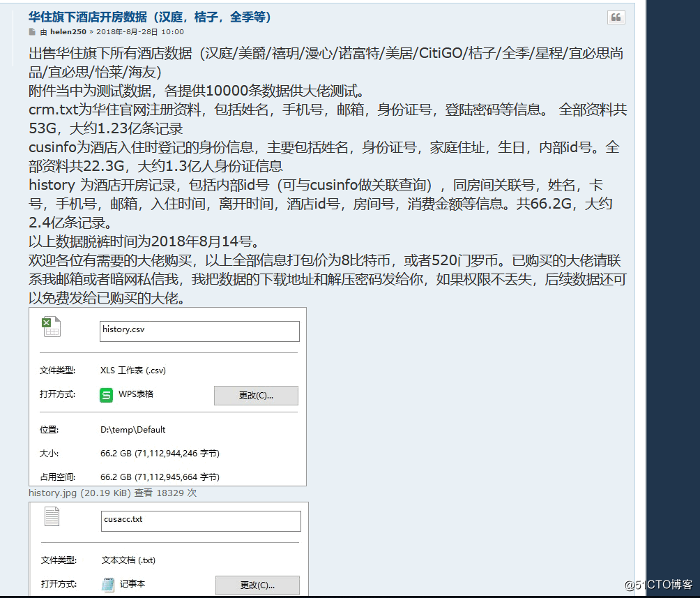The width and height of the screenshot is (700, 598).
Task: Click 更改(C)... button next to WPS表格
Action: pyautogui.click(x=256, y=396)
